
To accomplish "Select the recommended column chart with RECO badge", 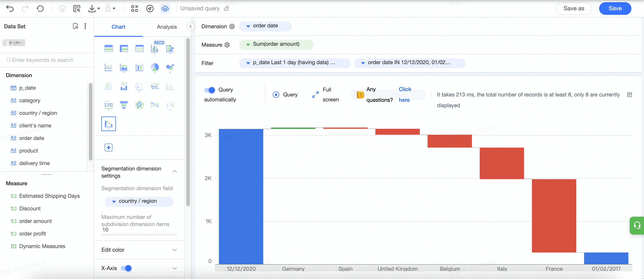I will click(155, 48).
